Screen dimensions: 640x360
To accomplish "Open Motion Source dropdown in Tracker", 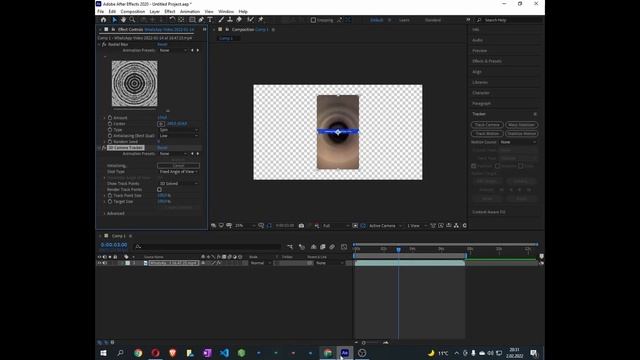I will pyautogui.click(x=518, y=142).
